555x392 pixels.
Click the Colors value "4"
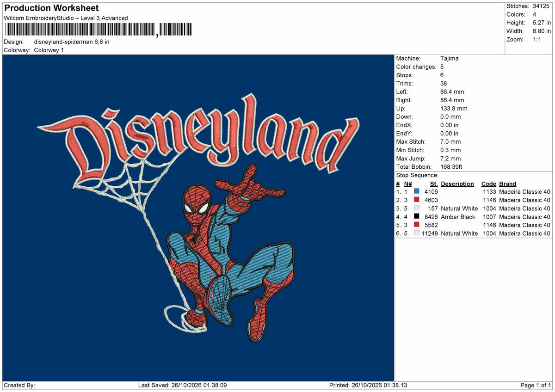[535, 14]
